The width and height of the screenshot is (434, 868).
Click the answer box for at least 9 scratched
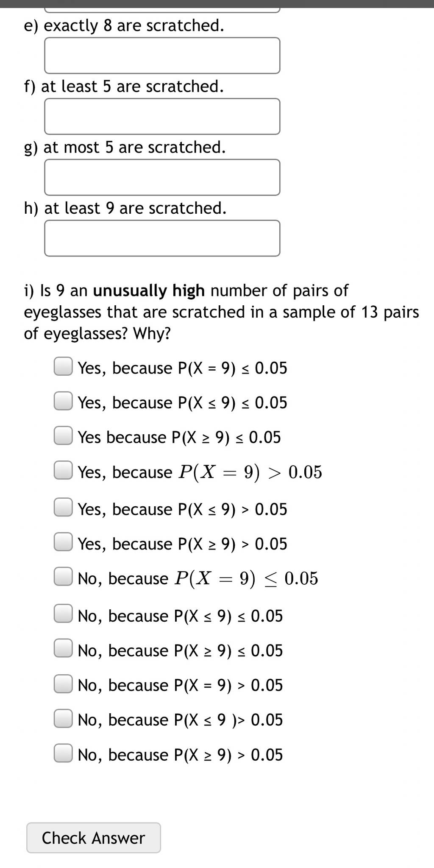[x=162, y=238]
